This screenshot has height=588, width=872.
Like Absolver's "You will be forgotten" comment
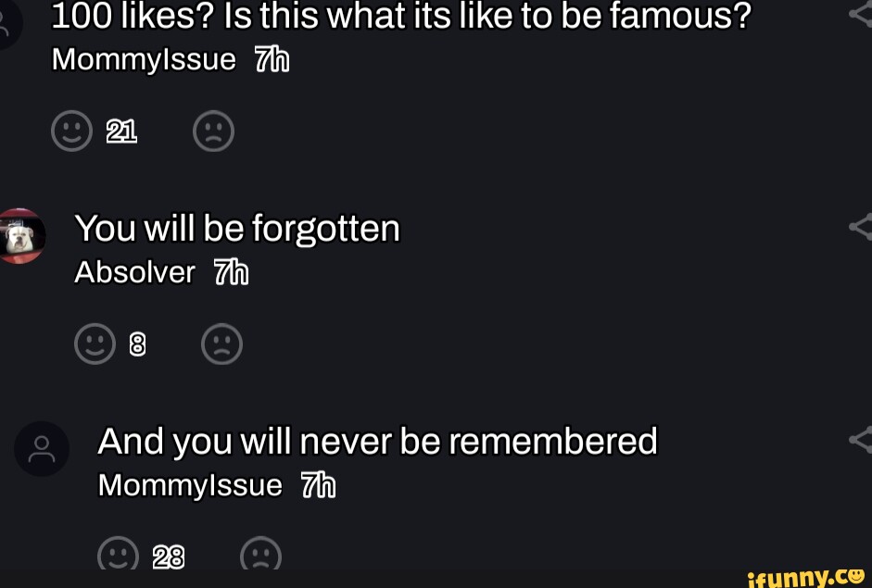point(95,344)
